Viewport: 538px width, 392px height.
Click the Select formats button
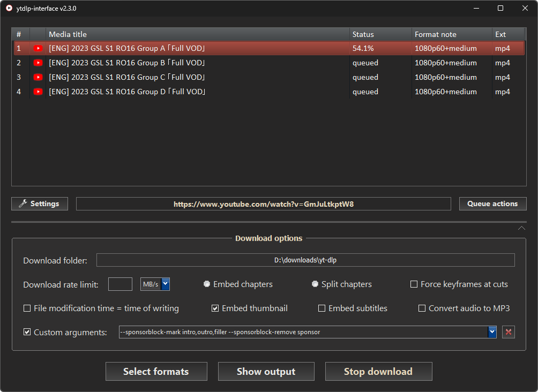coord(156,371)
